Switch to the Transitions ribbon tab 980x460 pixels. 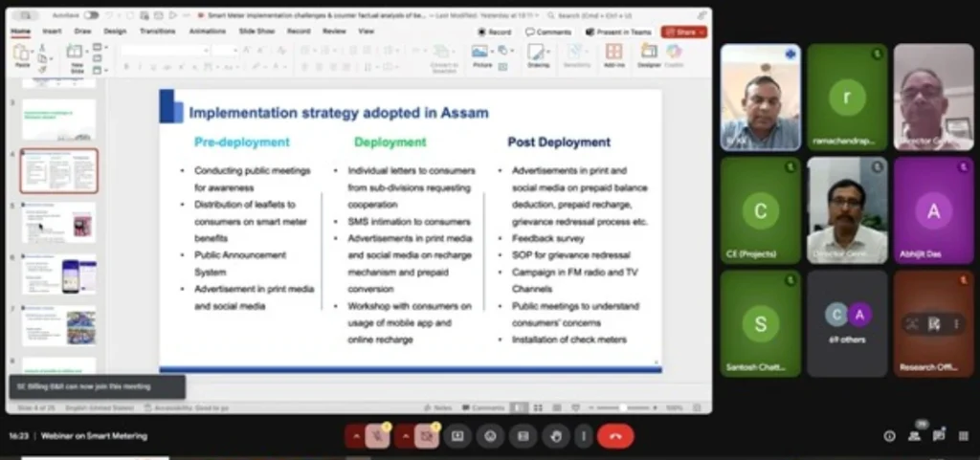pos(157,31)
